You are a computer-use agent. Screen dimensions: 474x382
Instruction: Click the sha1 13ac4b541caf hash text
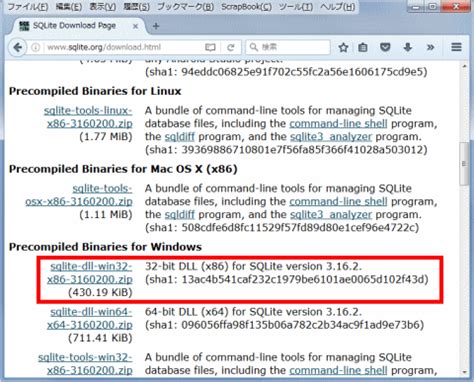[287, 279]
